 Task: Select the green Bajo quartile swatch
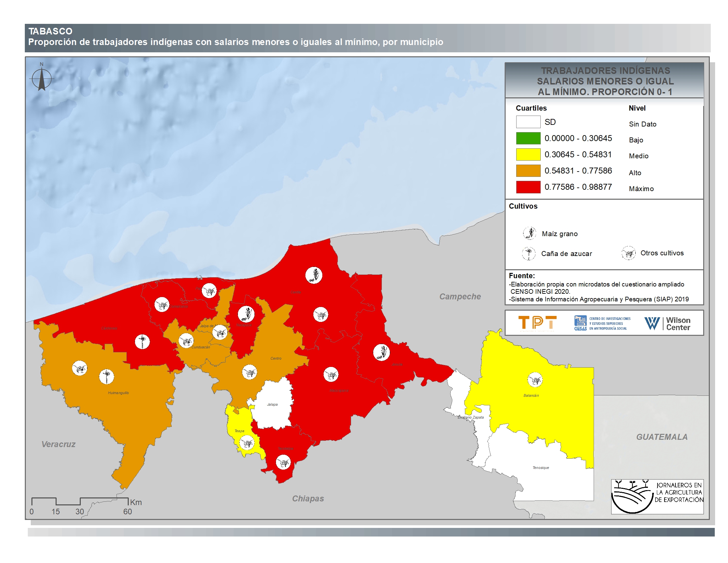click(x=528, y=138)
